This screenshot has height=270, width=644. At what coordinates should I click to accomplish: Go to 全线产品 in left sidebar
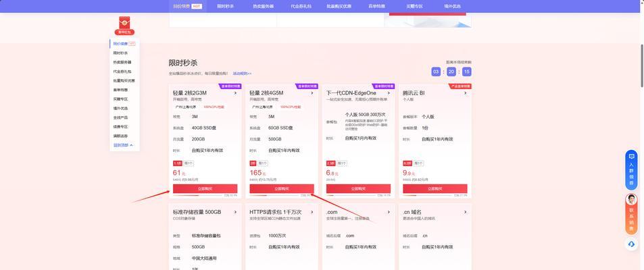120,117
